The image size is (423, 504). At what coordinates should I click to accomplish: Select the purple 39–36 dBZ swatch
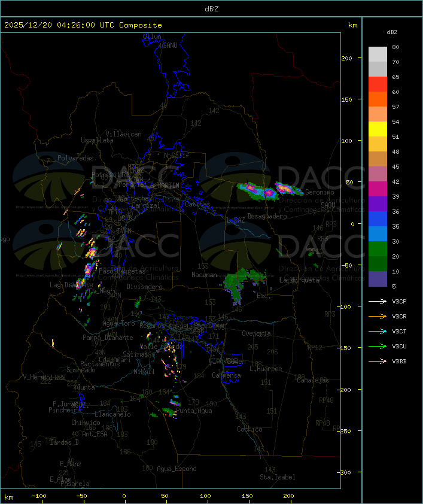378,204
